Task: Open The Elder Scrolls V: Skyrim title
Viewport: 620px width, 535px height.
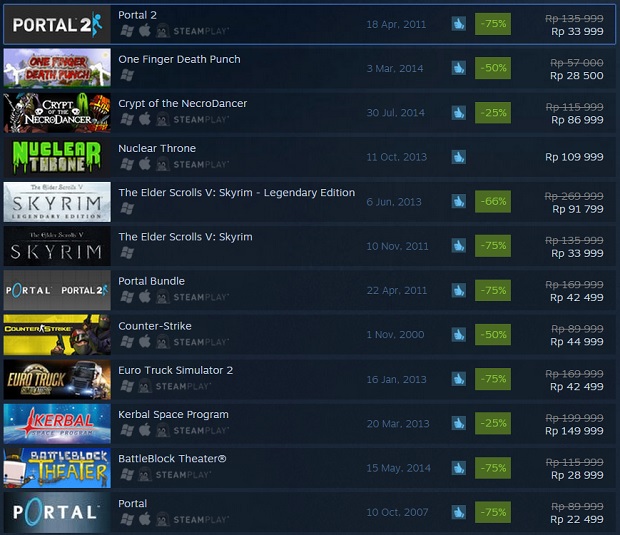Action: point(185,237)
